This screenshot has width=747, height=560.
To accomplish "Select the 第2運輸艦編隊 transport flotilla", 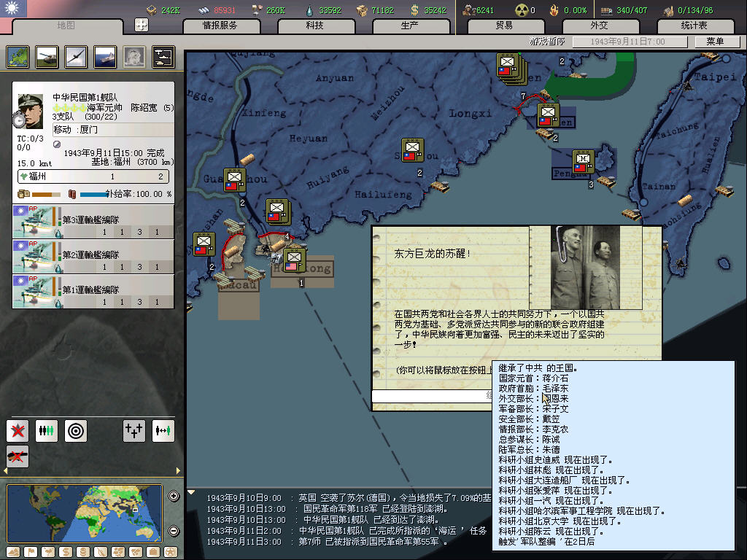I will pyautogui.click(x=93, y=257).
